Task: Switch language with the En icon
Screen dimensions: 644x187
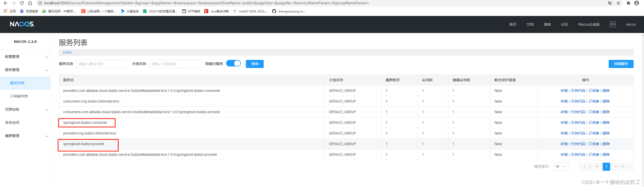Action: 613,24
